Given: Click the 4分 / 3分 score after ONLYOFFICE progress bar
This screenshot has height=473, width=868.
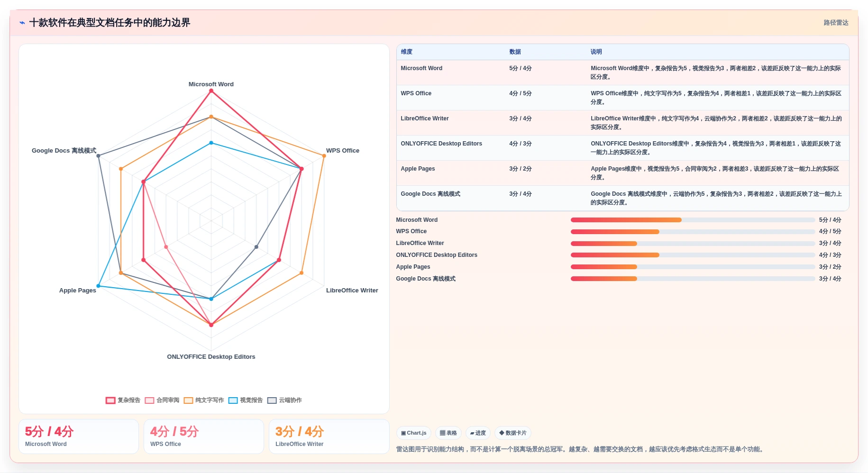Looking at the screenshot, I should pos(830,255).
